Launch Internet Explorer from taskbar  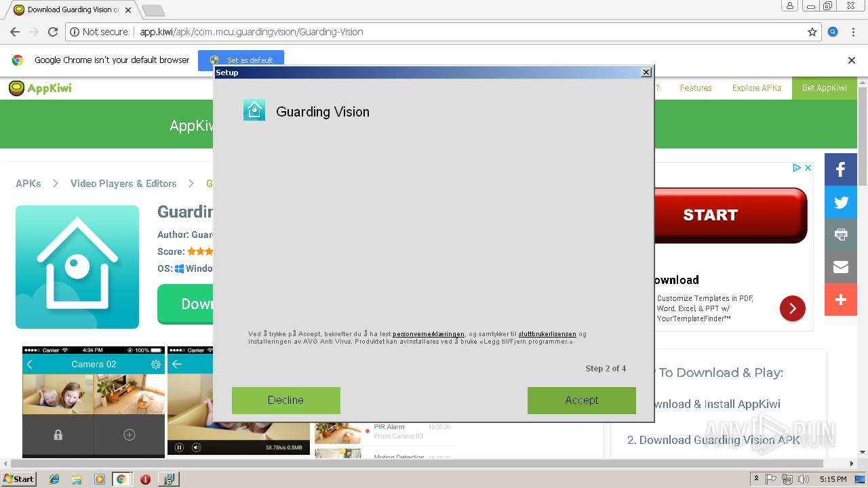point(54,479)
